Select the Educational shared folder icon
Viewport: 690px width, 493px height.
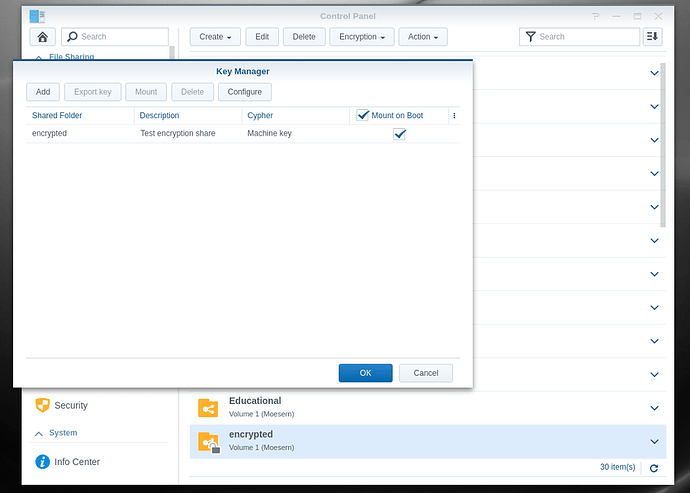tap(208, 408)
